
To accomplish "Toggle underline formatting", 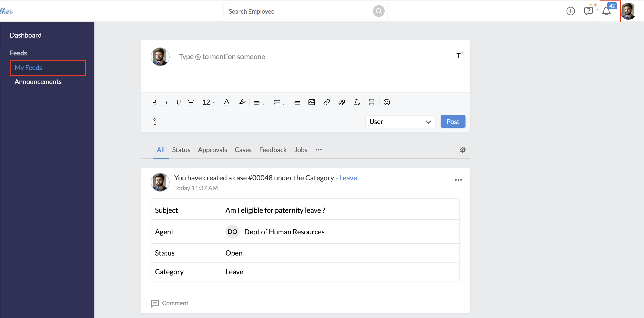I will tap(178, 102).
